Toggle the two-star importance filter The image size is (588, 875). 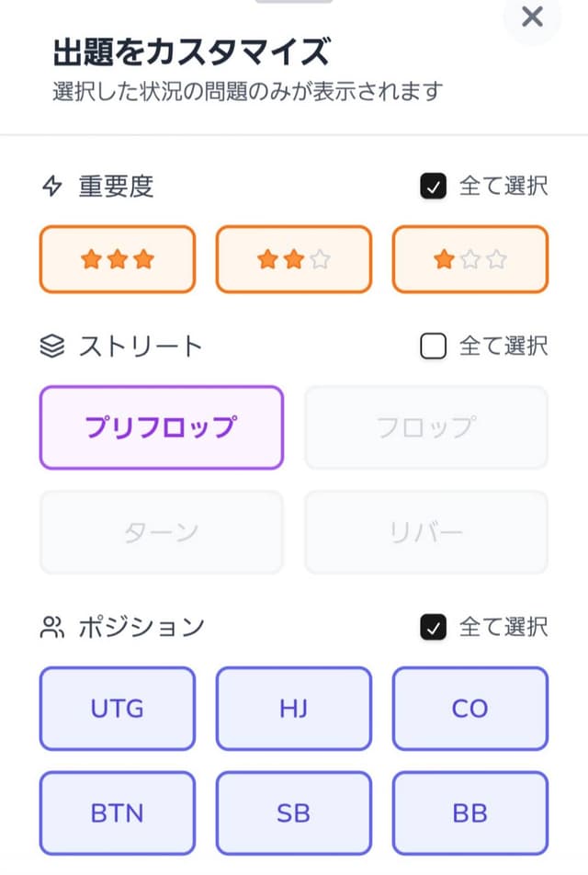tap(294, 259)
